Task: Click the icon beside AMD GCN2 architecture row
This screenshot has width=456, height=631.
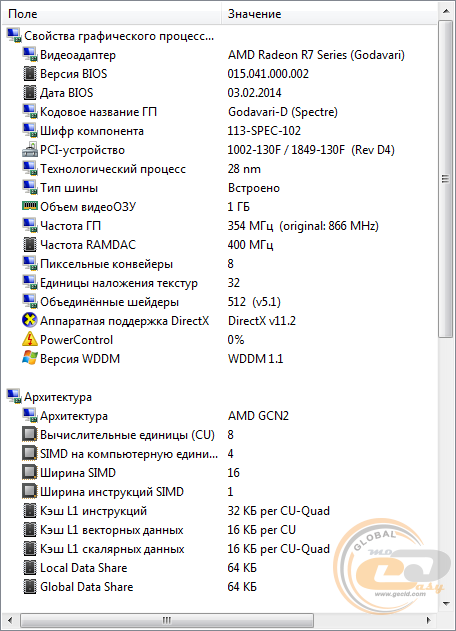Action: (30, 416)
